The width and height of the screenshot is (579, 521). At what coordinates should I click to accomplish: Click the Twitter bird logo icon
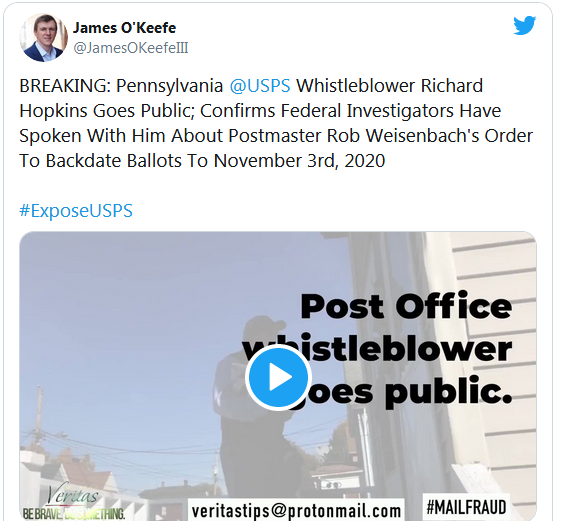pyautogui.click(x=524, y=25)
